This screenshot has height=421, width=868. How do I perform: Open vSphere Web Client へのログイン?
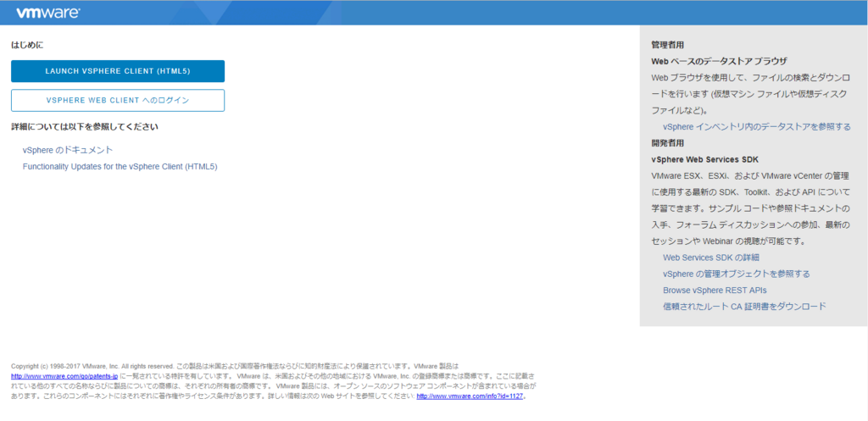118,100
